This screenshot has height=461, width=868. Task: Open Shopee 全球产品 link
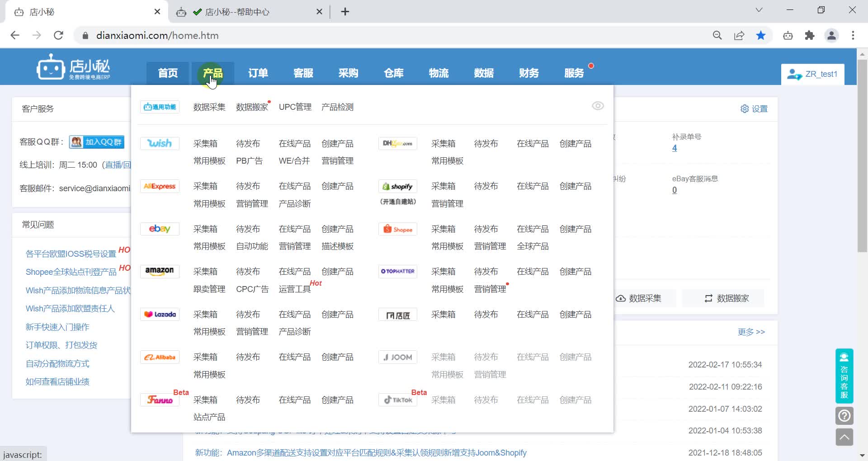pos(533,246)
